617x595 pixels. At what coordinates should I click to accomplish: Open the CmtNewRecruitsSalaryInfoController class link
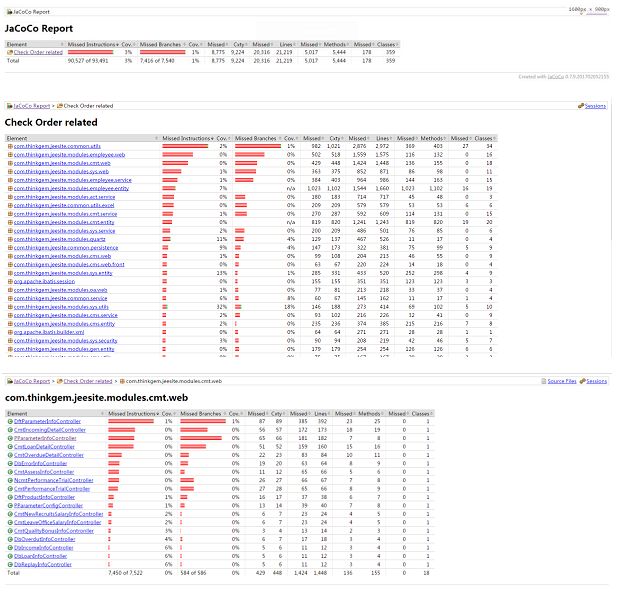(59, 514)
